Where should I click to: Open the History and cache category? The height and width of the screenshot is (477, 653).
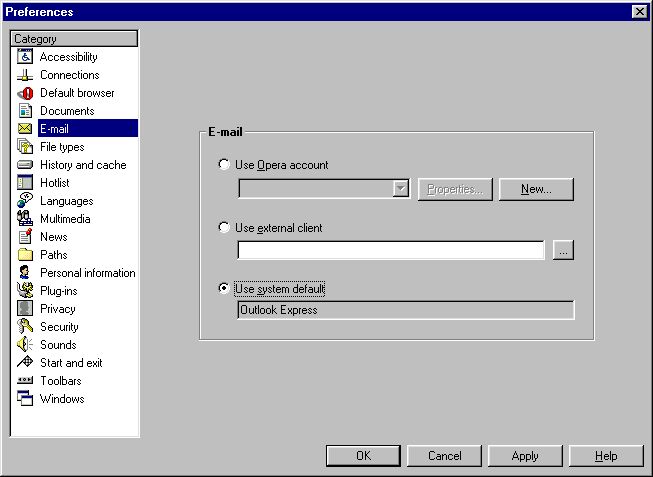pos(83,165)
